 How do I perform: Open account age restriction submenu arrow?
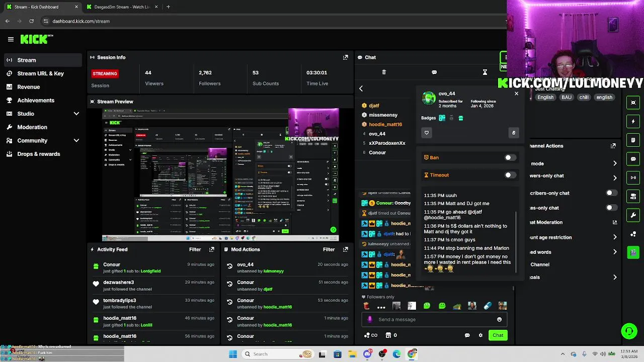pyautogui.click(x=615, y=237)
